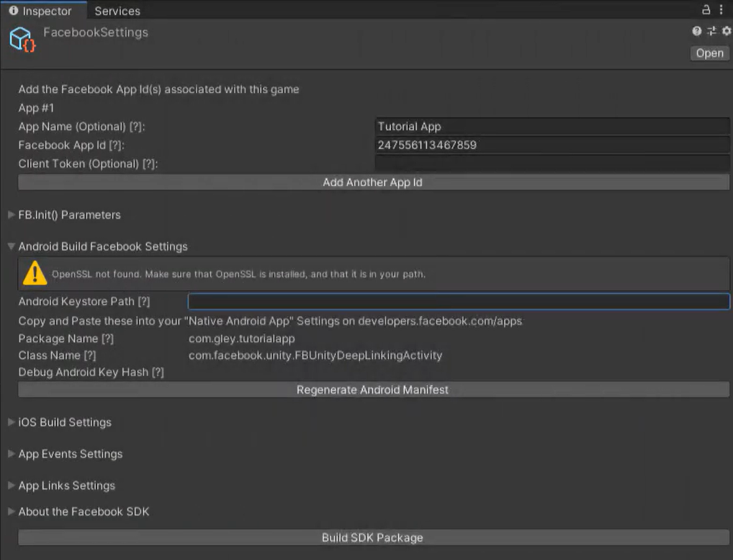The height and width of the screenshot is (560, 733).
Task: Click the OpenSSL not found warning message
Action: coord(238,274)
